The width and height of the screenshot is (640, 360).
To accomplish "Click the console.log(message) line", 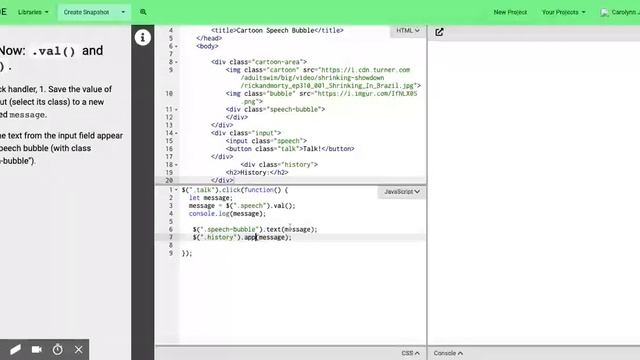I will 227,214.
